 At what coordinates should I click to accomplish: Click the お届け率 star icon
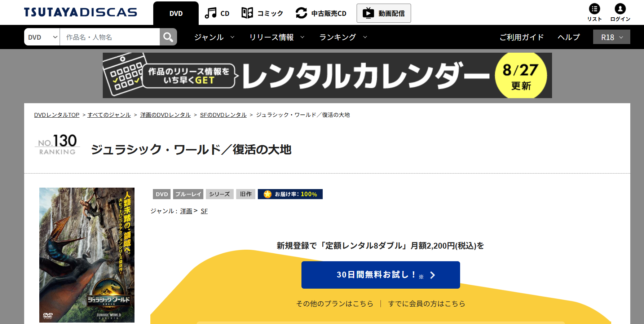pyautogui.click(x=268, y=194)
